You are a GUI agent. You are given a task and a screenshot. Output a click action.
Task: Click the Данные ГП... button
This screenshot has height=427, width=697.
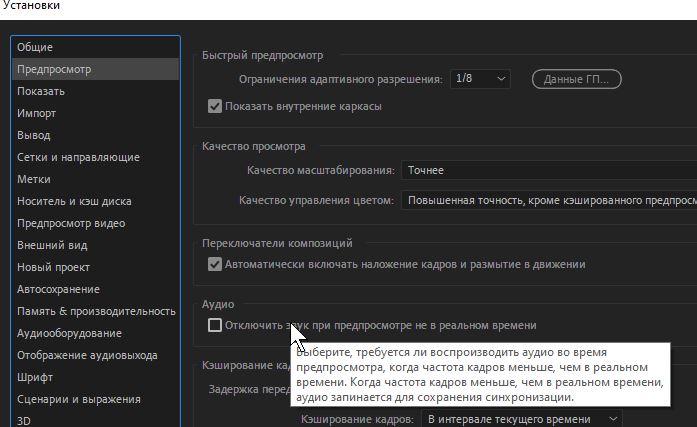(576, 79)
